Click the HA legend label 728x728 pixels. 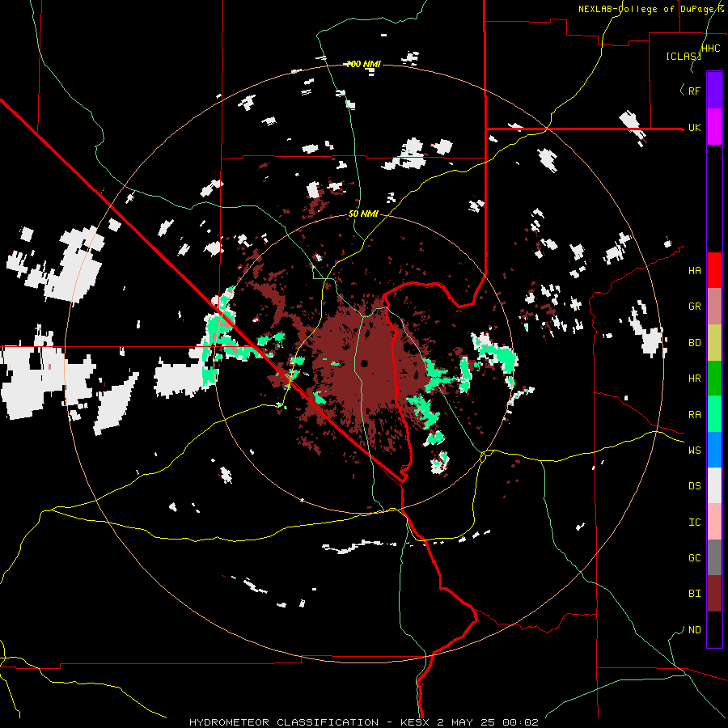(694, 271)
